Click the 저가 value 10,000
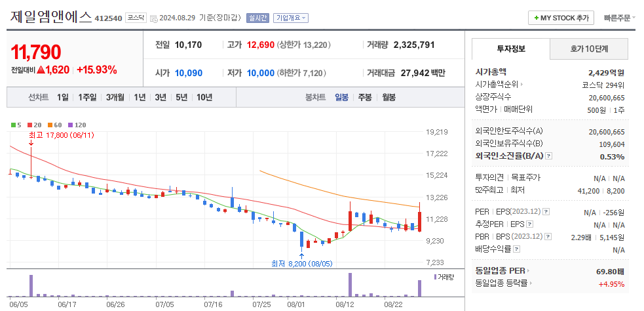 [260, 73]
